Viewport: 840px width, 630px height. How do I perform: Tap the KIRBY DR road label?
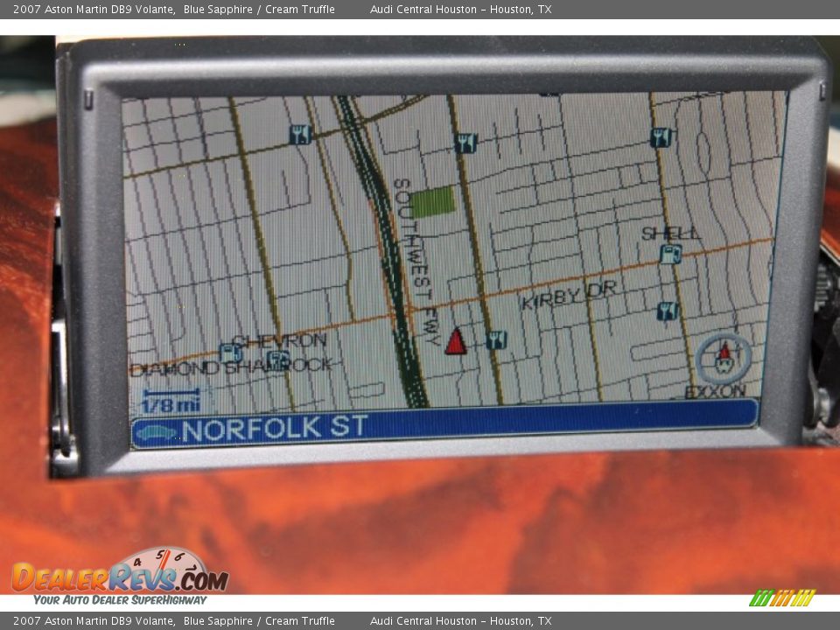pos(569,296)
